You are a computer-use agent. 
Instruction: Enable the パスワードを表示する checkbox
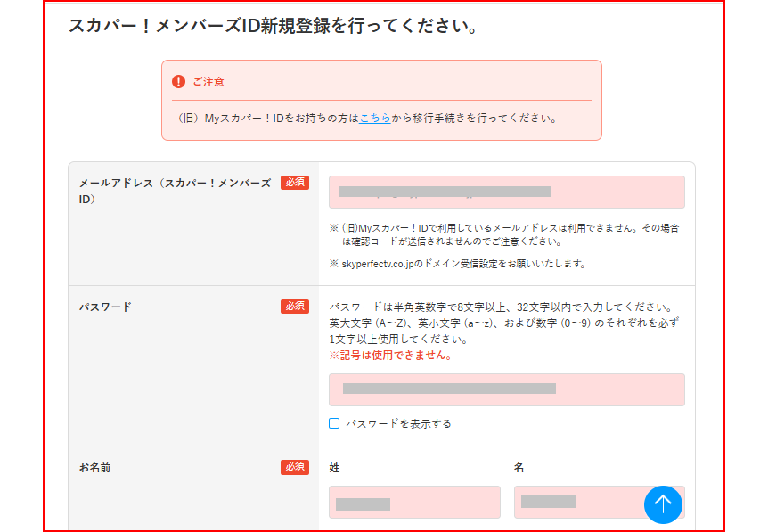[334, 423]
